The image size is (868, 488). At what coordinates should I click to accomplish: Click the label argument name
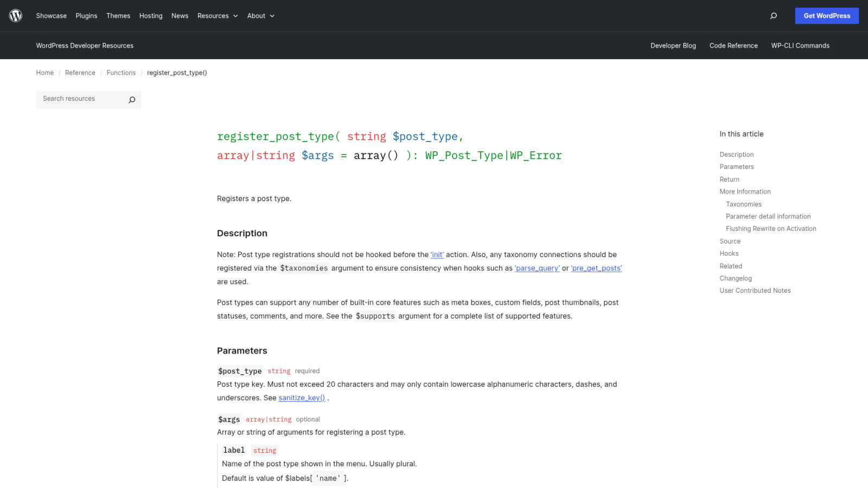[234, 450]
